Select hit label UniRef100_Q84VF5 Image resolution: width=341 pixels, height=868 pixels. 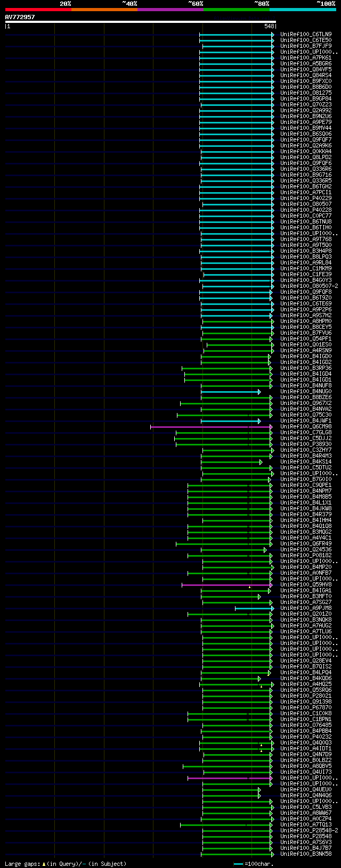[306, 69]
